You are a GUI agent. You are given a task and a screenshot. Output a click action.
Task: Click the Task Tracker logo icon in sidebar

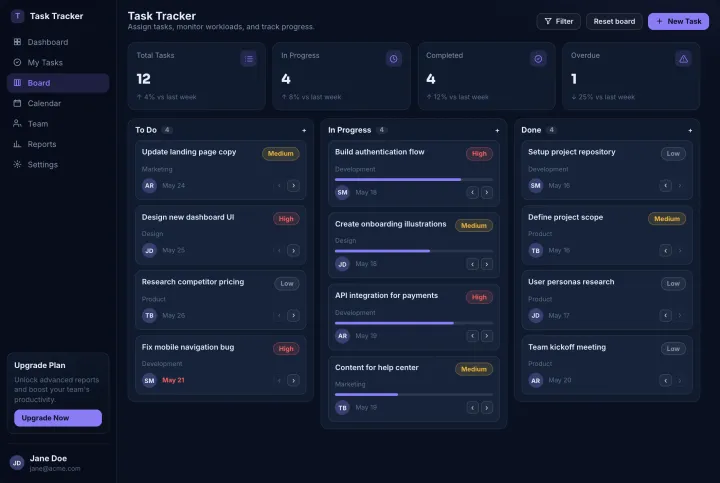(17, 16)
